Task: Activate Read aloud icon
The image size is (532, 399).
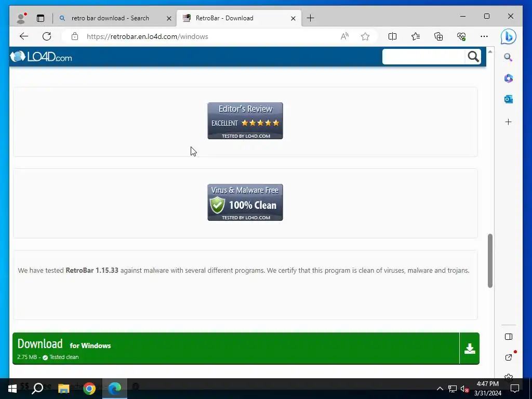Action: [344, 36]
